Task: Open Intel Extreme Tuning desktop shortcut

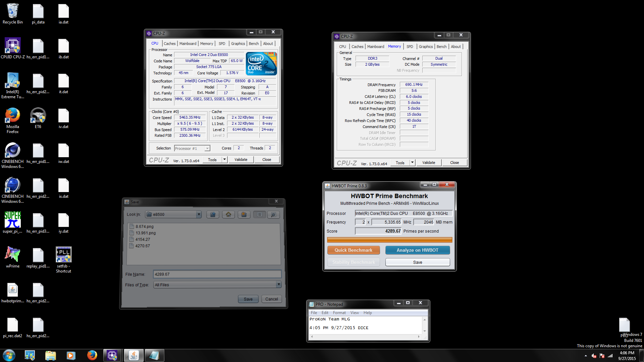Action: (13, 85)
